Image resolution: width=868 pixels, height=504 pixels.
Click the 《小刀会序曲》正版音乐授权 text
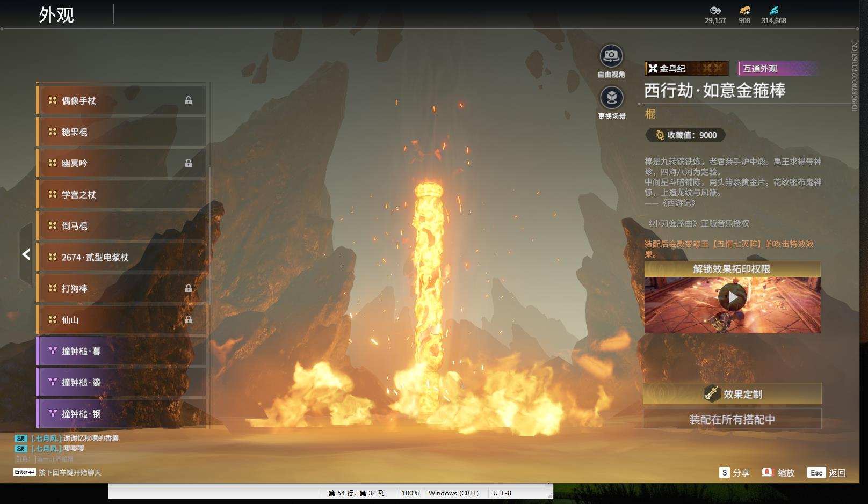(x=697, y=223)
